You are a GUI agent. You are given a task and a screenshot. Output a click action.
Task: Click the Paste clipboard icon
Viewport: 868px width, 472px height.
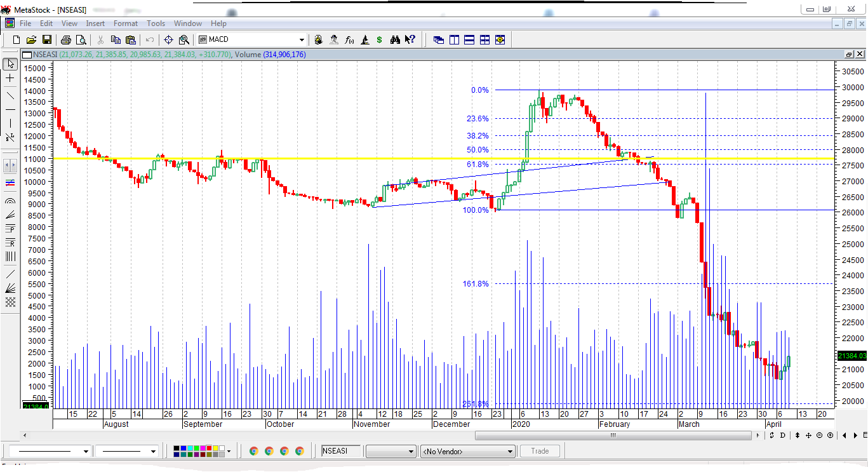[x=131, y=39]
